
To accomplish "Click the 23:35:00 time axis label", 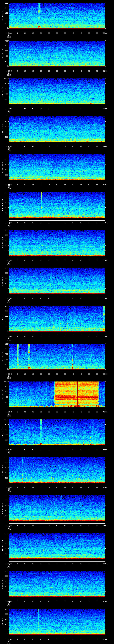I will 9,260.
